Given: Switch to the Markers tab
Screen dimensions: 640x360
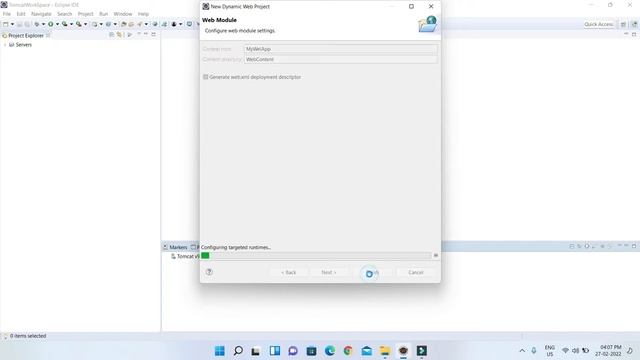Looking at the screenshot, I should [176, 247].
